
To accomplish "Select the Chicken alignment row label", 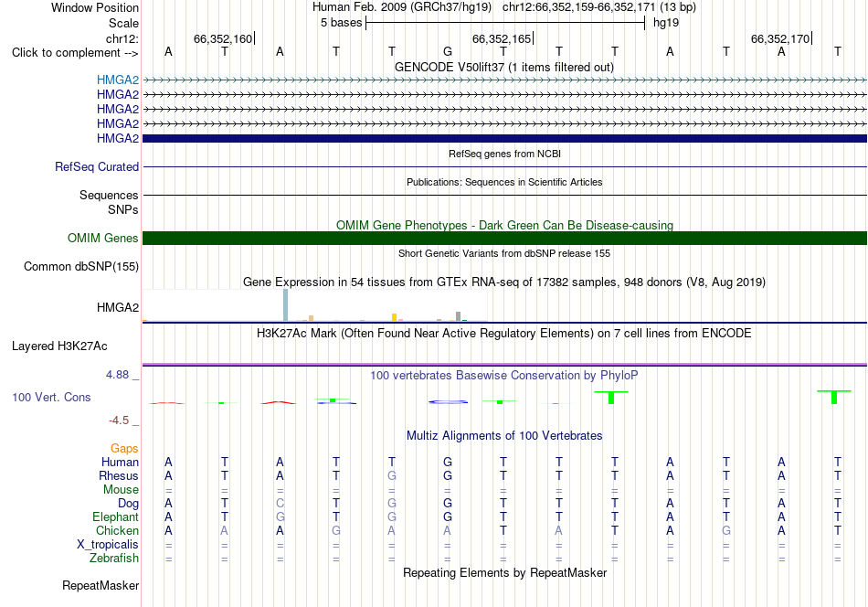I will [x=117, y=530].
